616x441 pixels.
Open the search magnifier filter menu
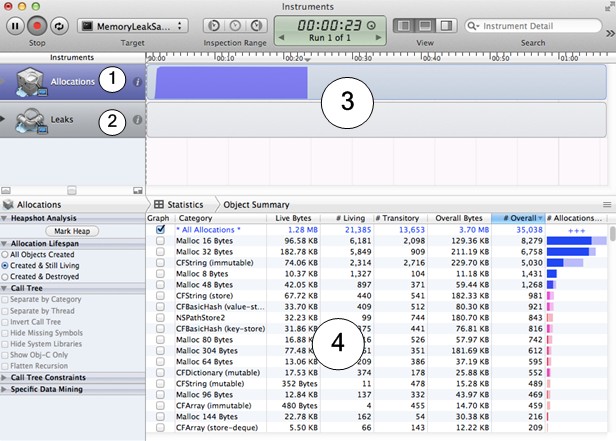point(473,26)
